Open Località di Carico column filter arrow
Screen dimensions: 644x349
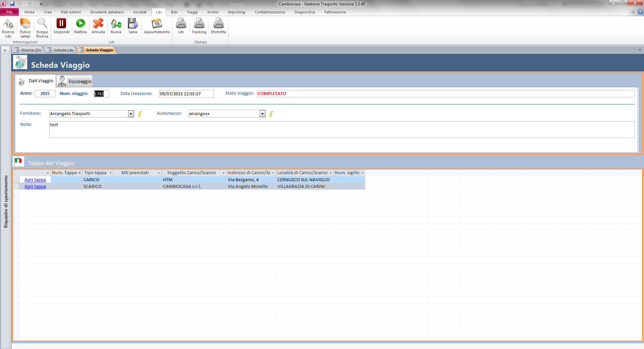click(x=330, y=173)
